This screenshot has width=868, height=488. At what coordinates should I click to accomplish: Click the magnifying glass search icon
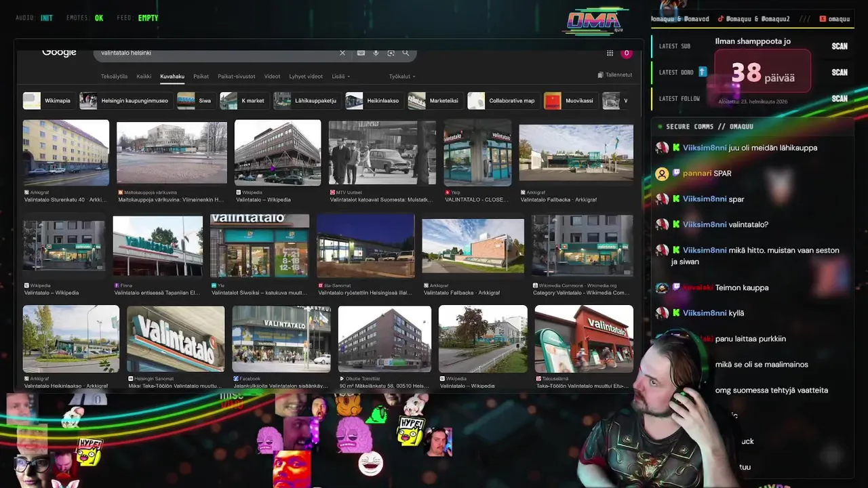406,53
